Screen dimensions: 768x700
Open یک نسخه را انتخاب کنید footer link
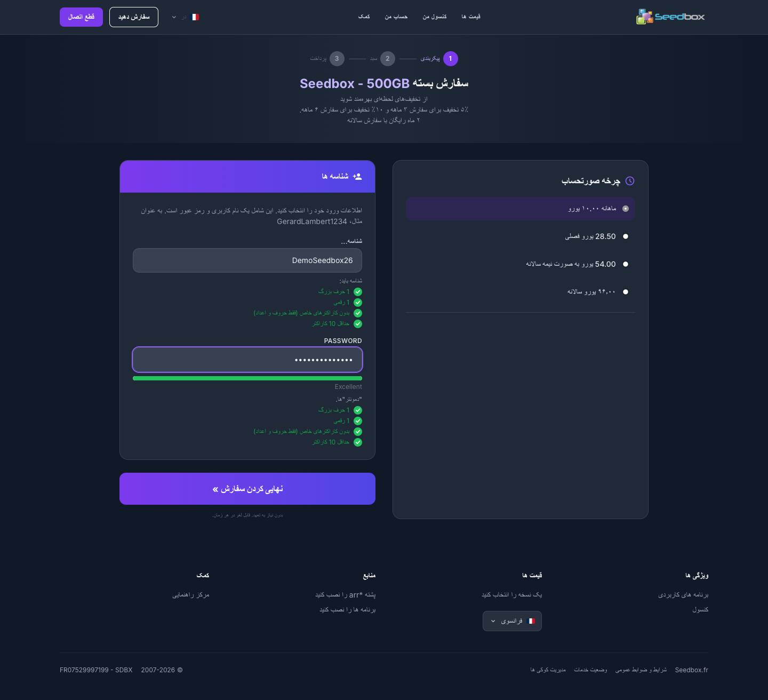click(x=512, y=595)
